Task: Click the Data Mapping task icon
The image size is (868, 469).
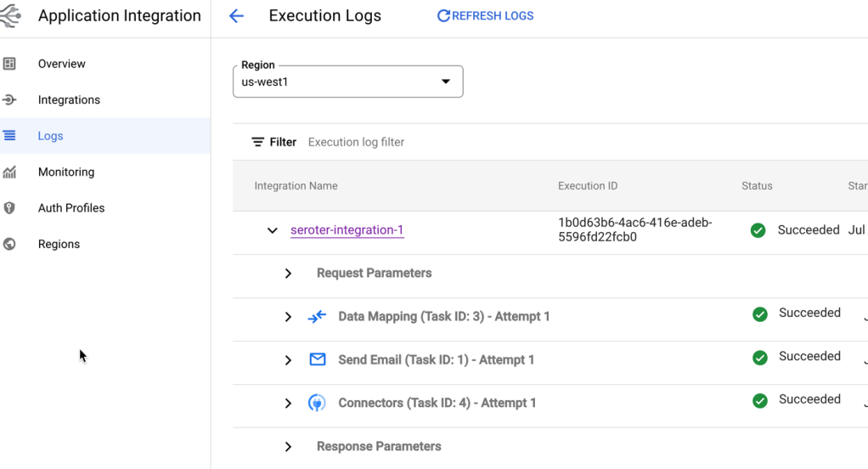Action: point(317,317)
